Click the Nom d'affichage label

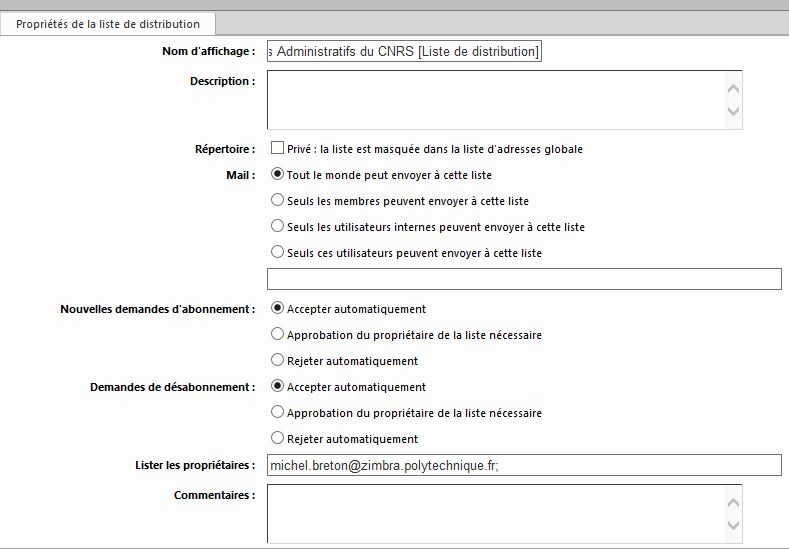[x=209, y=51]
